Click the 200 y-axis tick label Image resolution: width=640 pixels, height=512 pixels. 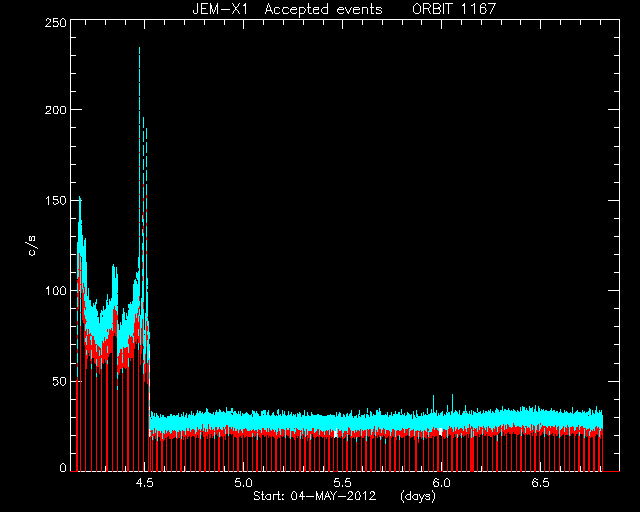[56, 110]
